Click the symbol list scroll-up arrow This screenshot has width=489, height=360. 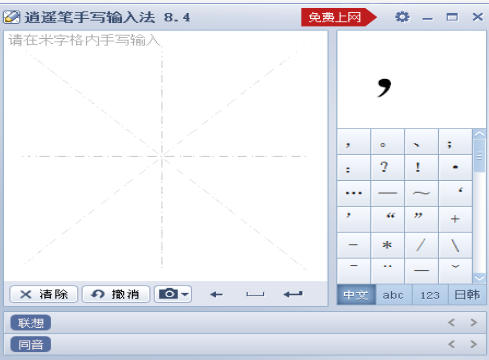479,134
